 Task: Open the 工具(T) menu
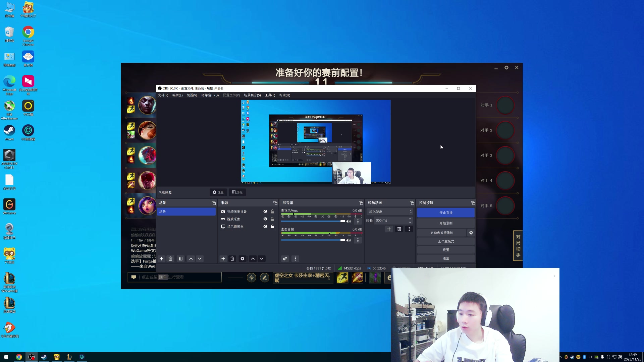[270, 95]
